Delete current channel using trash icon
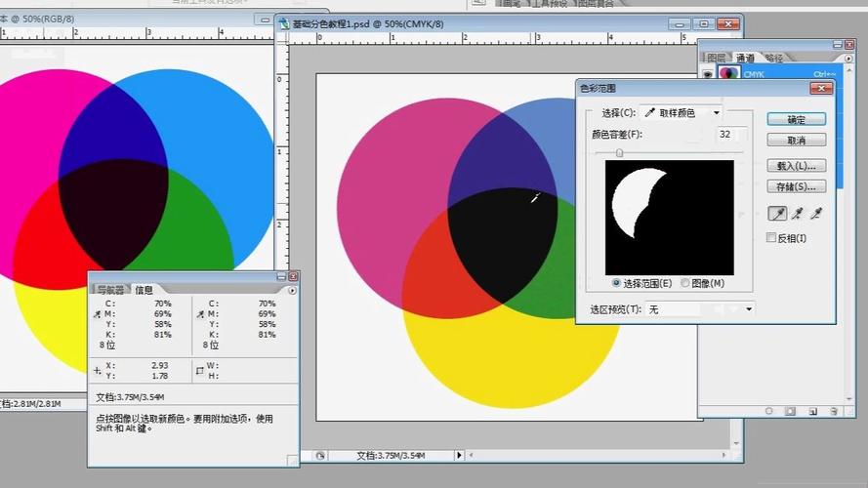Screen dimensions: 868x488 point(834,411)
